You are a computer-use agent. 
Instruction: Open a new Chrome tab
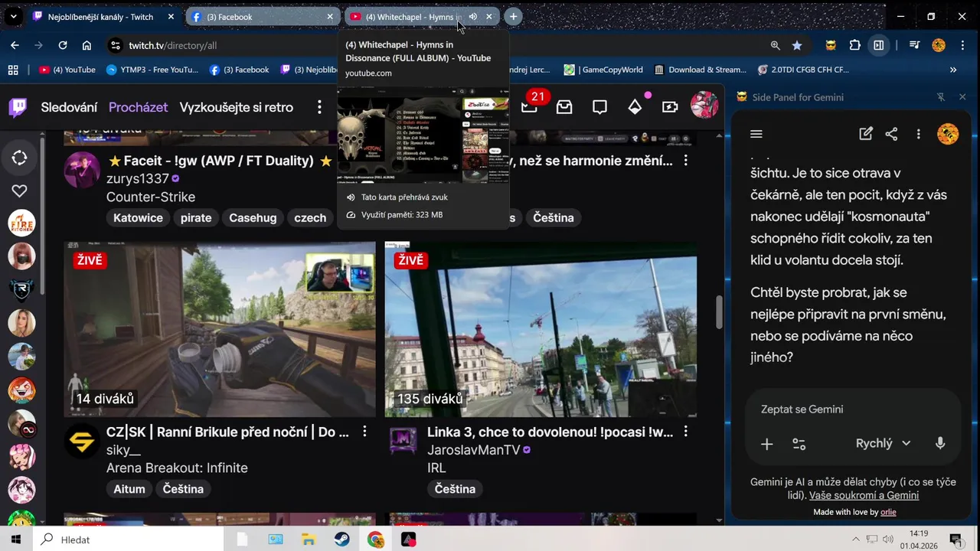pos(514,16)
